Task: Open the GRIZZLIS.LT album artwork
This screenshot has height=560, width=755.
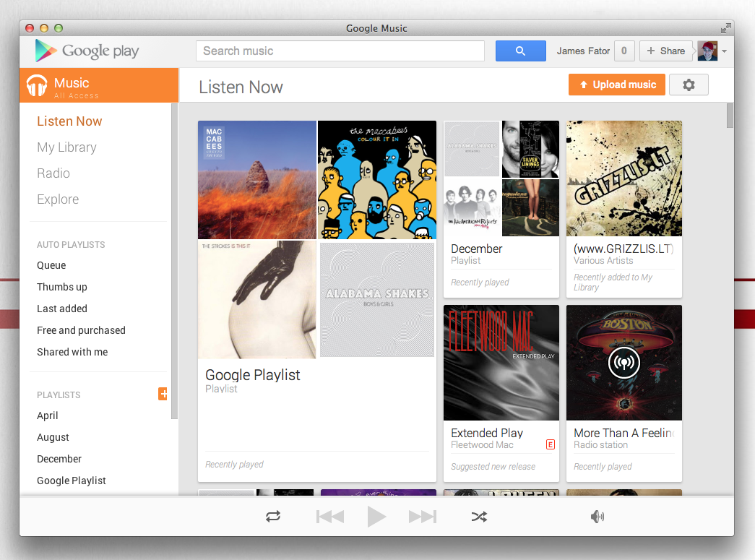Action: (624, 178)
